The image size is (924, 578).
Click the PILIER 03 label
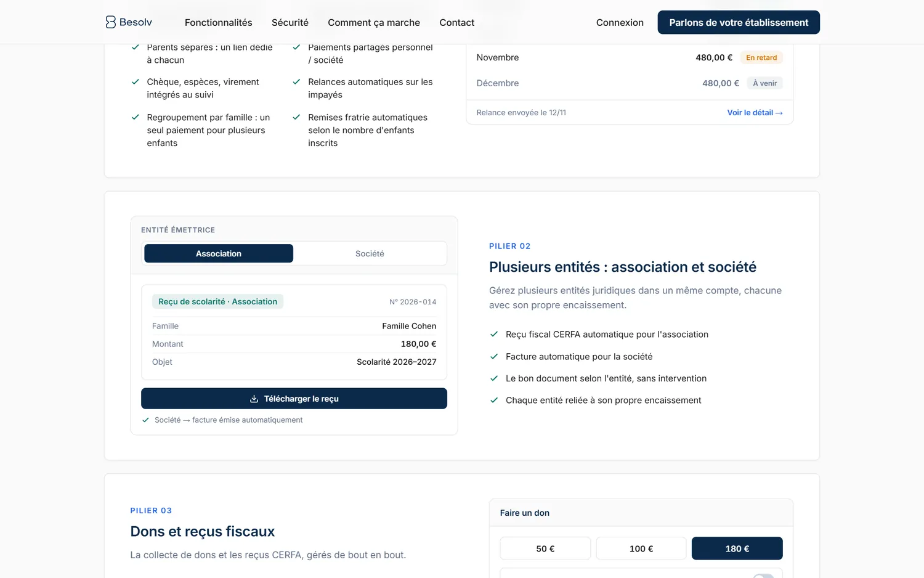(151, 510)
